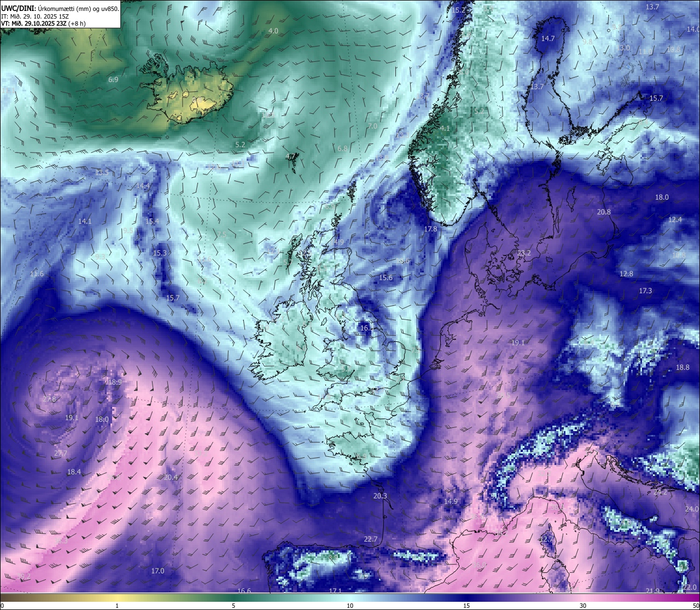Screen dimensions: 700x610
Task: Click the 16.6 value at the bottom edge
Action: point(244,591)
